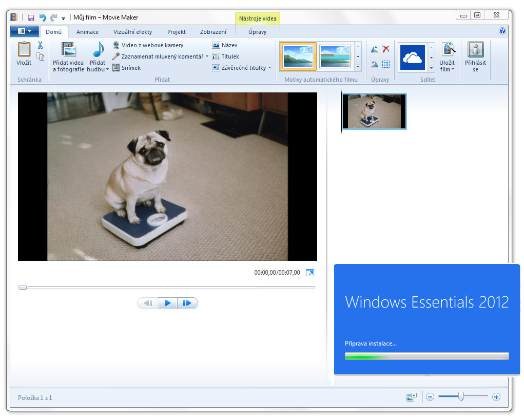This screenshot has height=420, width=524.
Task: Click the zoom out minus icon
Action: pos(430,397)
